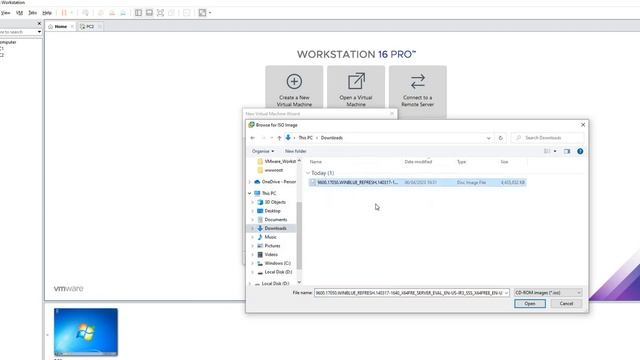Screen dimensions: 640x360
Task: Click the refresh icon beside the address bar
Action: pyautogui.click(x=501, y=138)
